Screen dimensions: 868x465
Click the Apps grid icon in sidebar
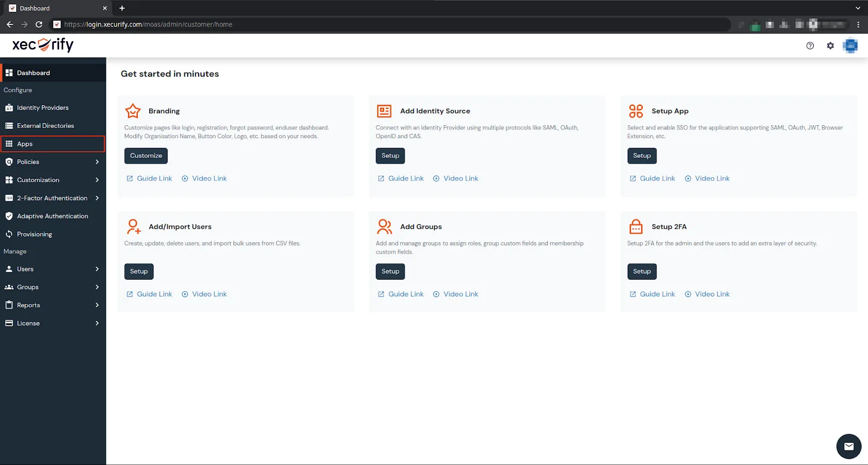(x=9, y=144)
